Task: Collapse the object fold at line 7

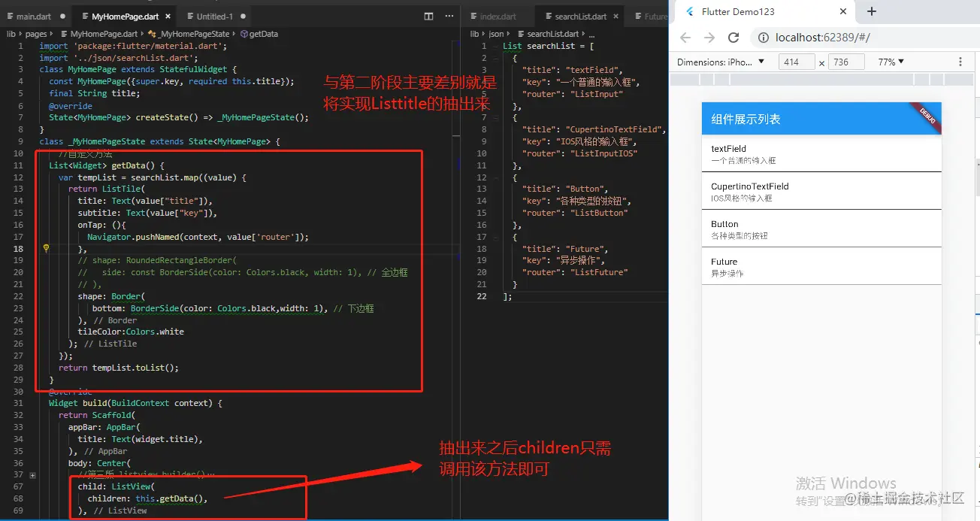Action: (x=496, y=117)
